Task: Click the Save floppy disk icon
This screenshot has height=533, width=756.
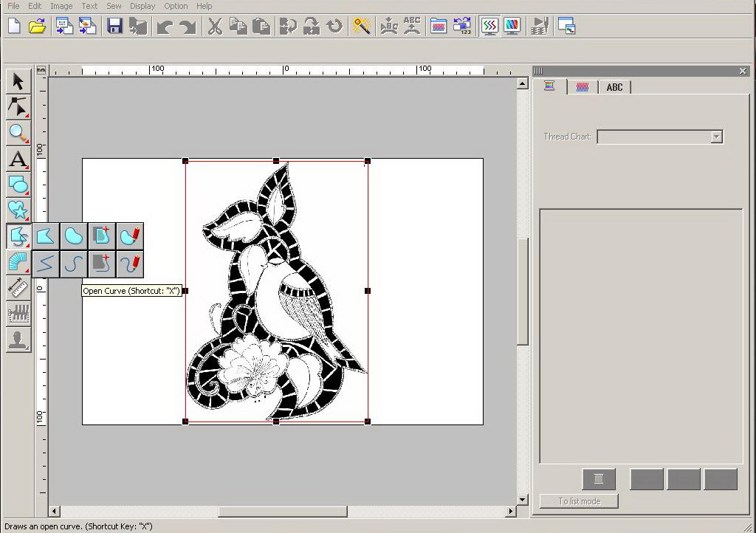Action: coord(114,27)
